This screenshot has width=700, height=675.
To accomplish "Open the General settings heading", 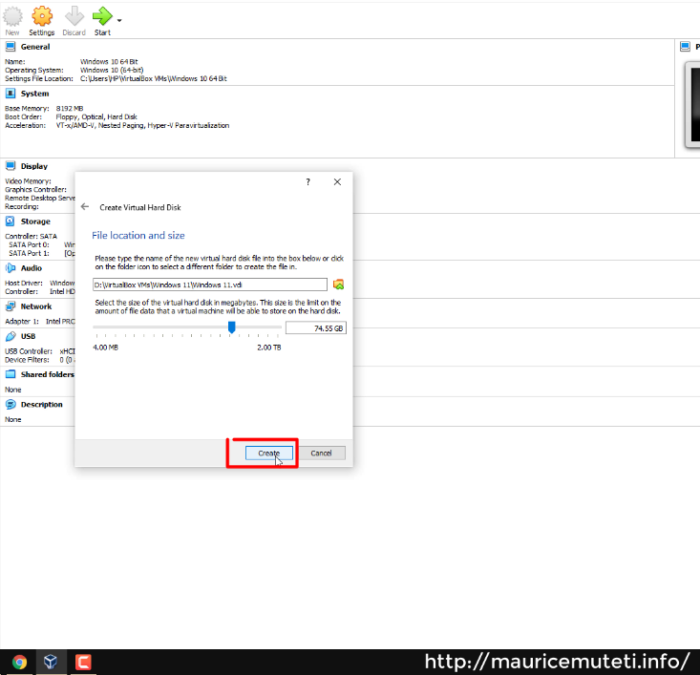I will [x=35, y=47].
